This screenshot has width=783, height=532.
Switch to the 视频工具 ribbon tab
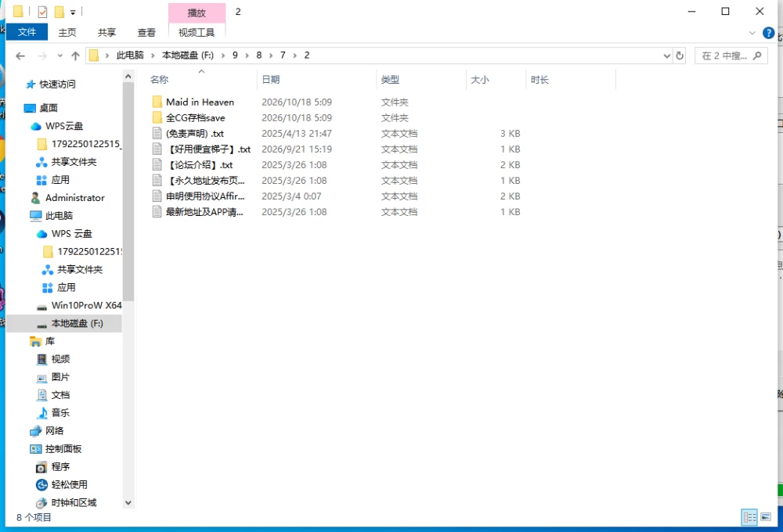[x=197, y=32]
